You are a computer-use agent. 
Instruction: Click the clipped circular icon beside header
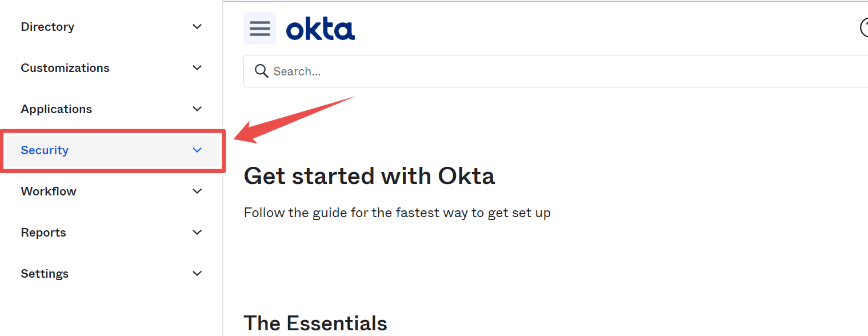pos(864,27)
